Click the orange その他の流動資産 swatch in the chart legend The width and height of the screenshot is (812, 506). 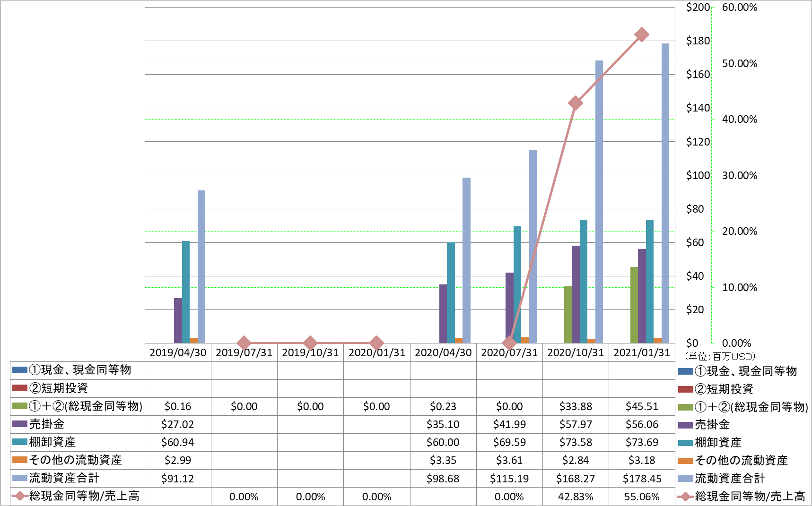685,461
